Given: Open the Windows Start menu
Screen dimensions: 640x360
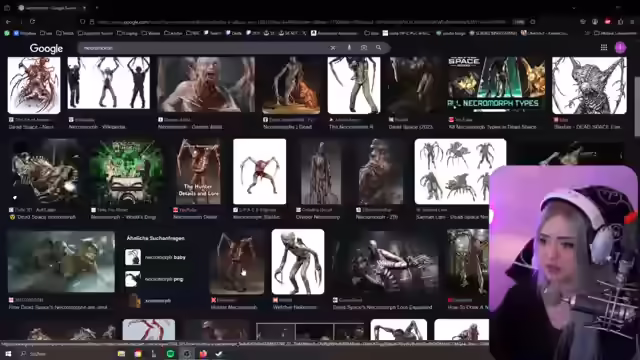Looking at the screenshot, I should 8,353.
